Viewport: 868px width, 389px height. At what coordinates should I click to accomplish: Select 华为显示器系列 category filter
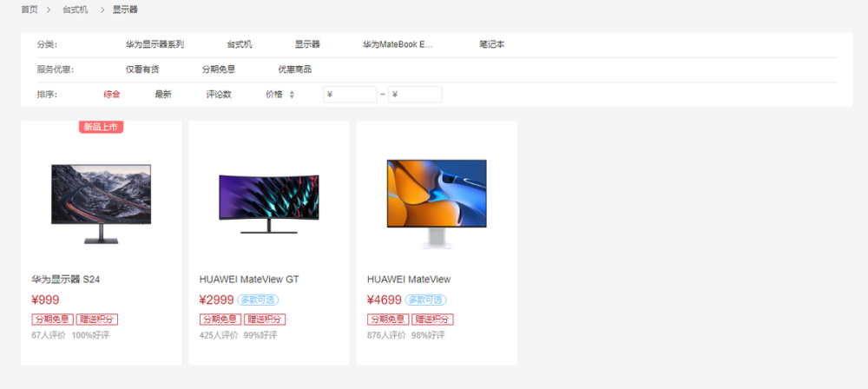coord(155,45)
